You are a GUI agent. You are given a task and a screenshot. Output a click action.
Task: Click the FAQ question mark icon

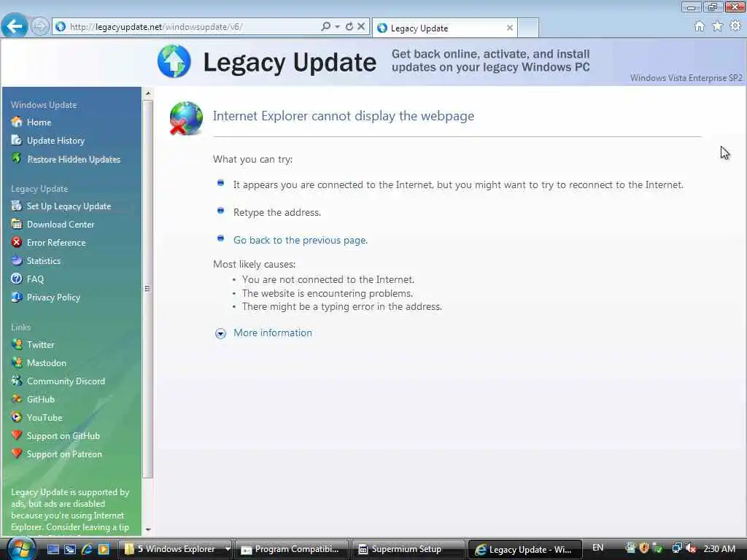coord(17,279)
